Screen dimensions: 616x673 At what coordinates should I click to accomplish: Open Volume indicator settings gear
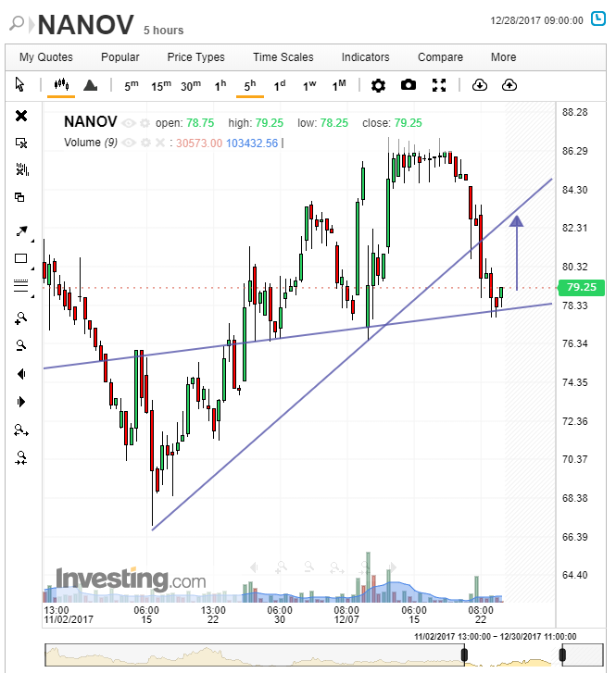pos(145,143)
